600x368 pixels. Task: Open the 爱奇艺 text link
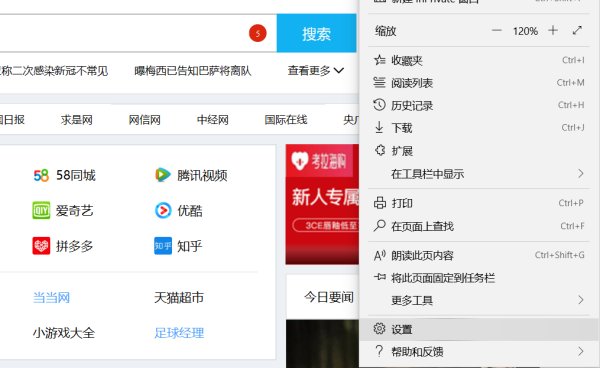[x=74, y=210]
